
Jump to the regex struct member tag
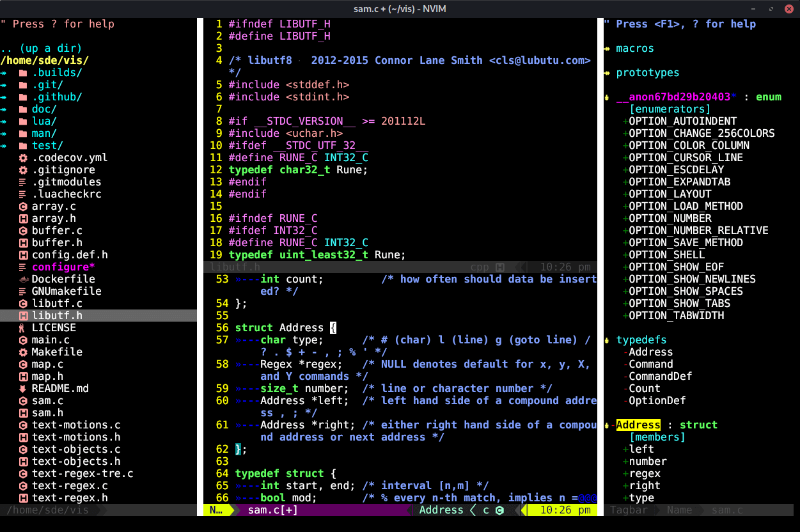pyautogui.click(x=645, y=474)
